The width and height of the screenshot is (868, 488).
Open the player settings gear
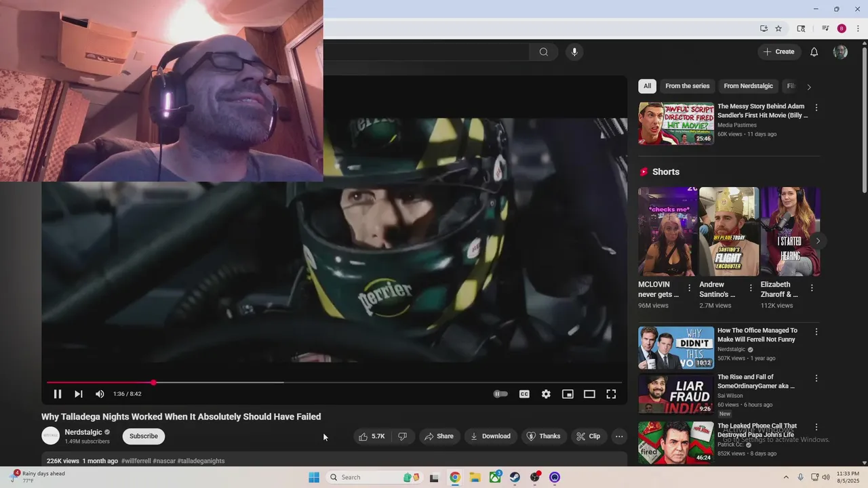546,394
